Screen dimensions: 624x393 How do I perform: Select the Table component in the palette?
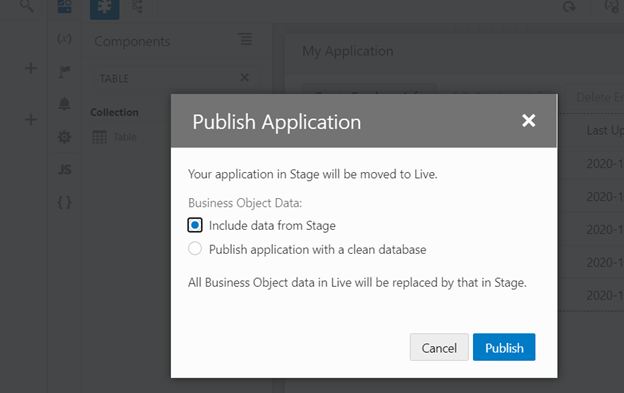[x=115, y=137]
